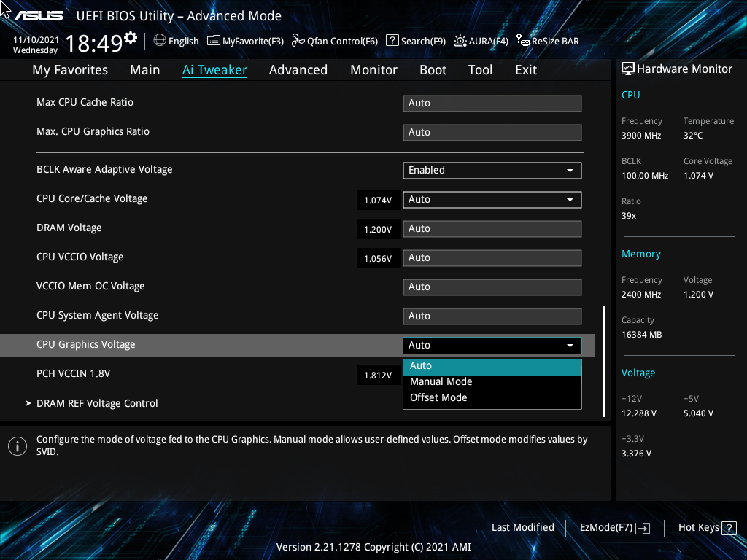This screenshot has height=560, width=747.
Task: Click the Voltage section heading
Action: [x=638, y=373]
